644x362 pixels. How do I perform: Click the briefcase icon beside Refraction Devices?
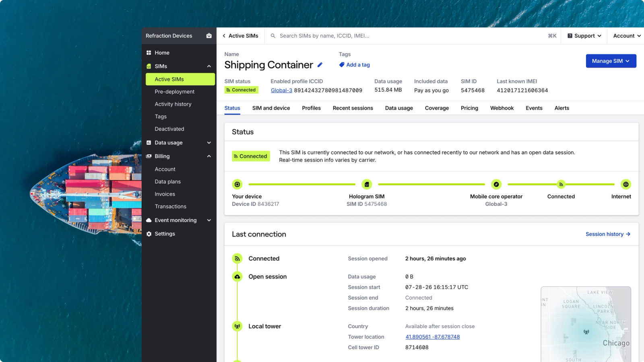(x=209, y=36)
